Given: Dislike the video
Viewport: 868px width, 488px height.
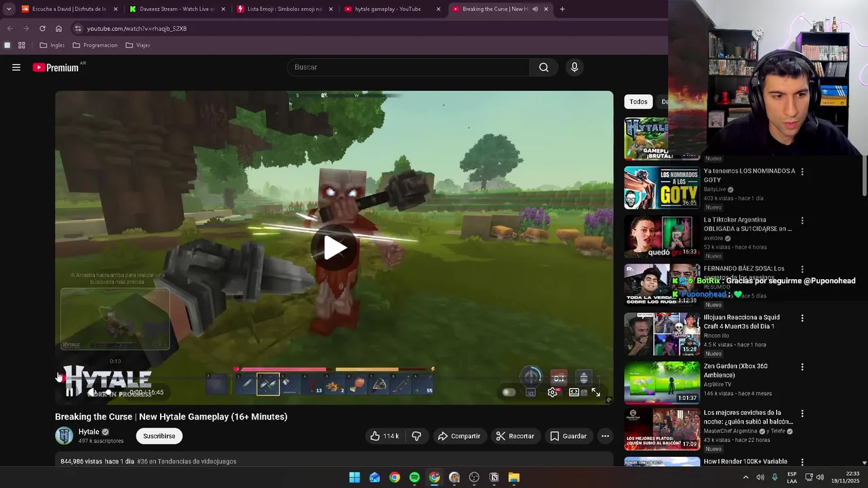Looking at the screenshot, I should (x=416, y=436).
